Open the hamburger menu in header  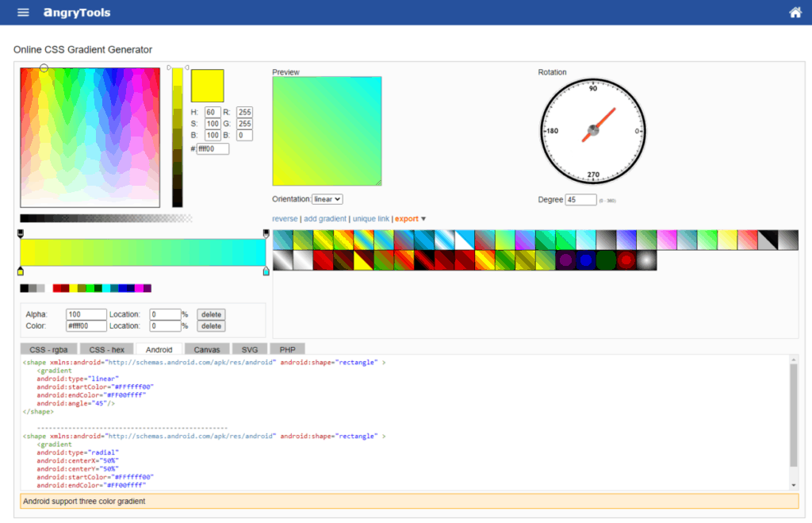(x=23, y=13)
